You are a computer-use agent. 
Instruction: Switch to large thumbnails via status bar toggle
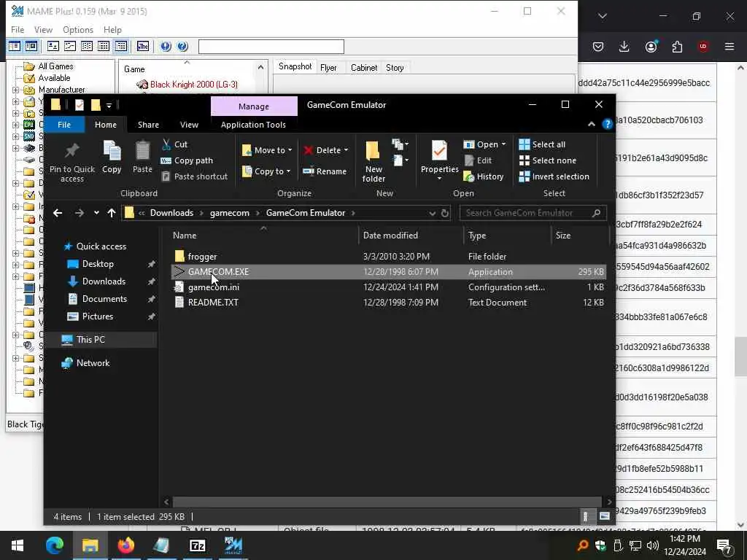pos(605,517)
